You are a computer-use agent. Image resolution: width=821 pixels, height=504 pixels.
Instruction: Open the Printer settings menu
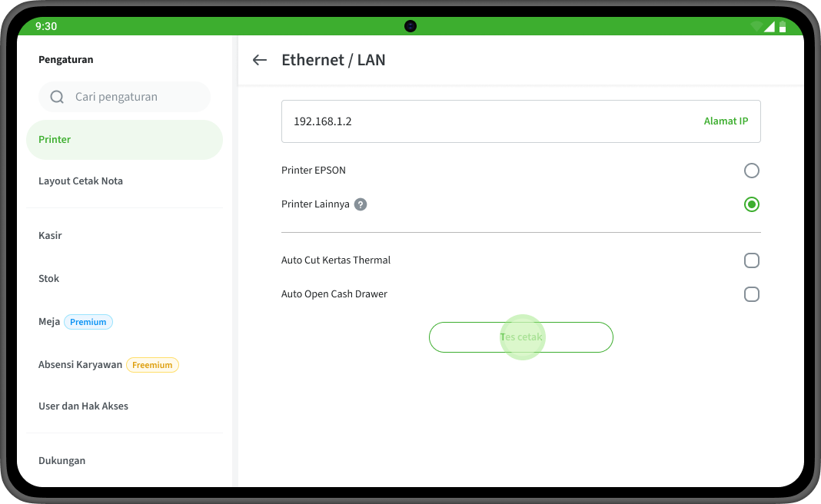pos(125,140)
